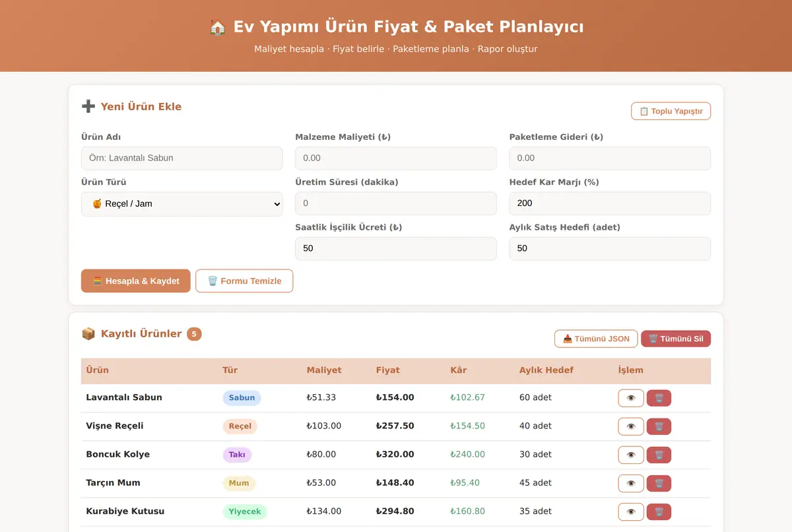Click profit value ₺95.40
792x532 pixels.
pyautogui.click(x=465, y=482)
